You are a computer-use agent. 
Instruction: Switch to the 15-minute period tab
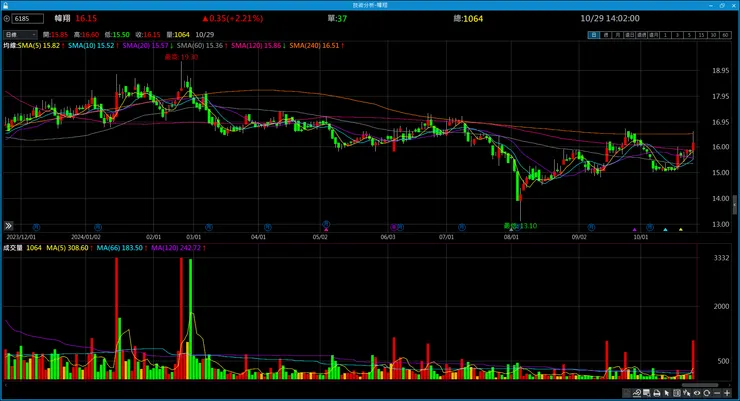coord(701,35)
